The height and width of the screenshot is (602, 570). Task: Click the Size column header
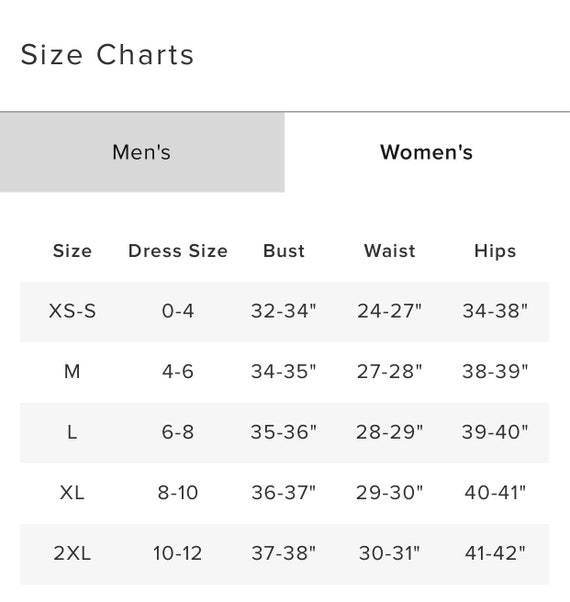pyautogui.click(x=72, y=251)
